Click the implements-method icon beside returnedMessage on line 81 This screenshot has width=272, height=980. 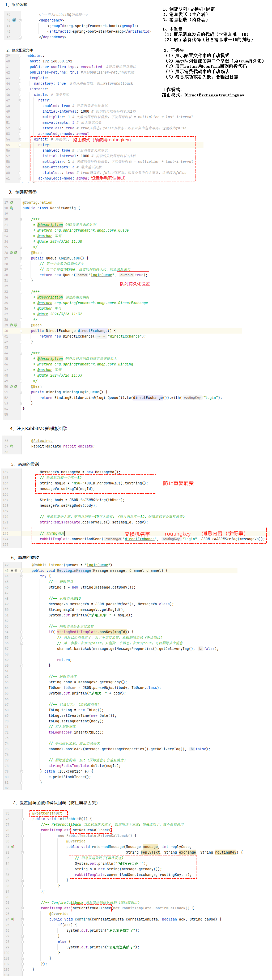(x=12, y=847)
